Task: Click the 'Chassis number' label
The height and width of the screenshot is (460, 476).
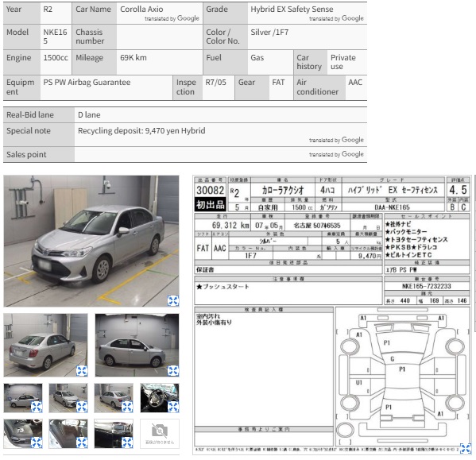Action: 90,37
